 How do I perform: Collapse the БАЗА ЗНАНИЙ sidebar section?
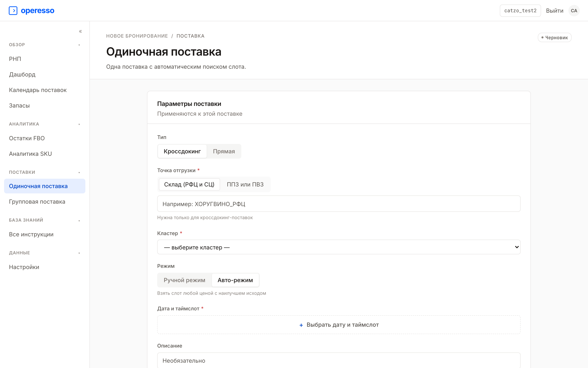click(x=79, y=221)
